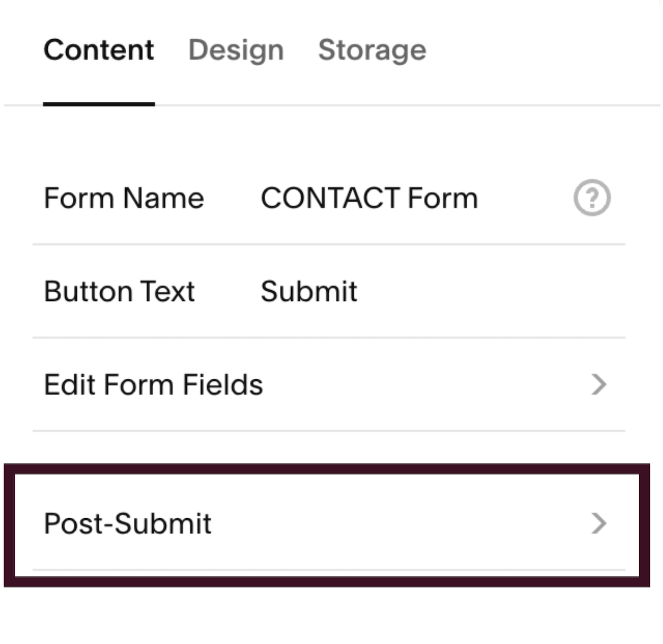Click the CONTACT Form name field
Image resolution: width=663 pixels, height=644 pixels.
coord(369,198)
